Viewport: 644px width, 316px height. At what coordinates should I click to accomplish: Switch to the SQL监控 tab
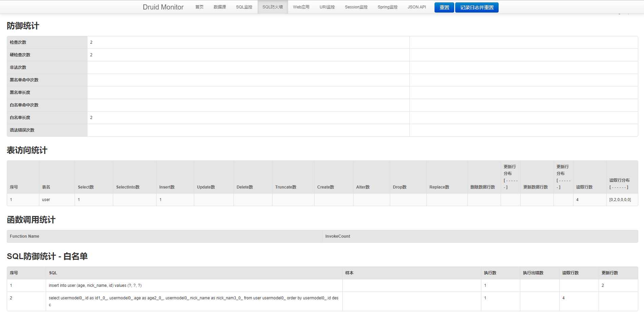[244, 7]
